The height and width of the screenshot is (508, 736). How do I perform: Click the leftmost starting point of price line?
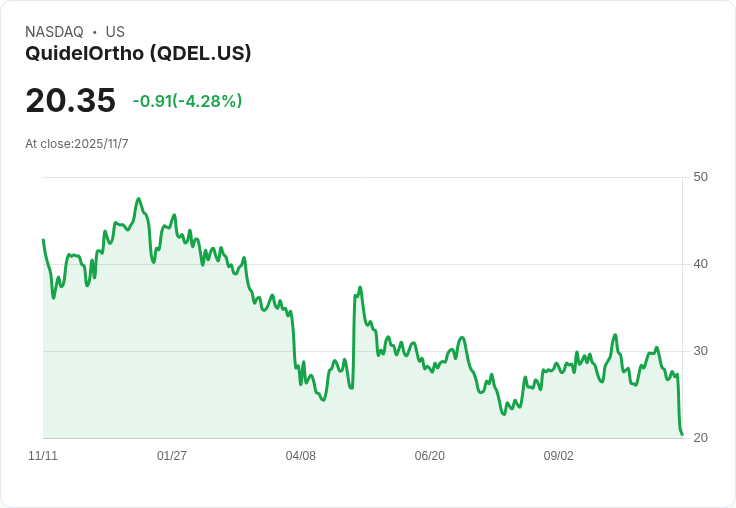43,240
